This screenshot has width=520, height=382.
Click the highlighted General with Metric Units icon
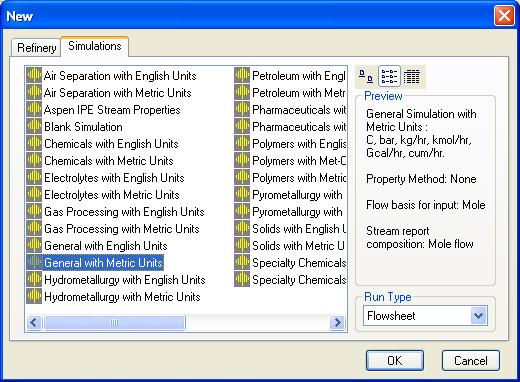34,262
